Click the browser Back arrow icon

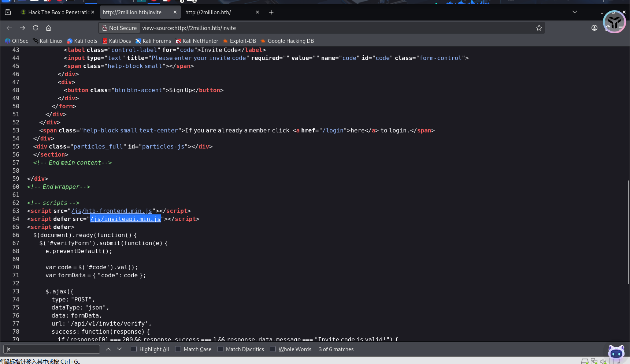(x=9, y=28)
